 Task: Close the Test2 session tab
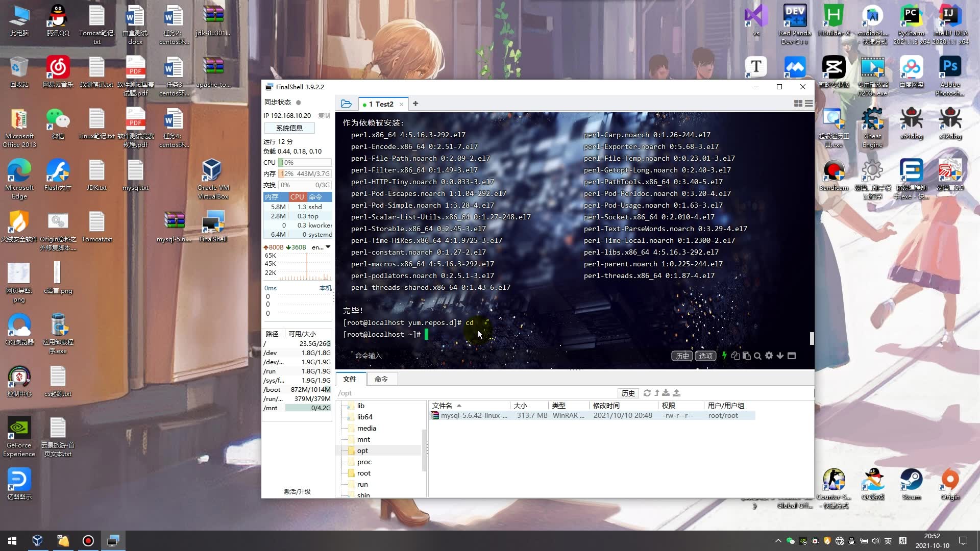[402, 104]
